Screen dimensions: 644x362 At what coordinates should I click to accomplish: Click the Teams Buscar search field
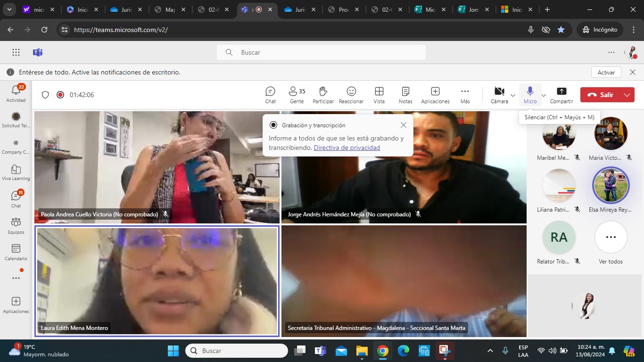click(321, 52)
